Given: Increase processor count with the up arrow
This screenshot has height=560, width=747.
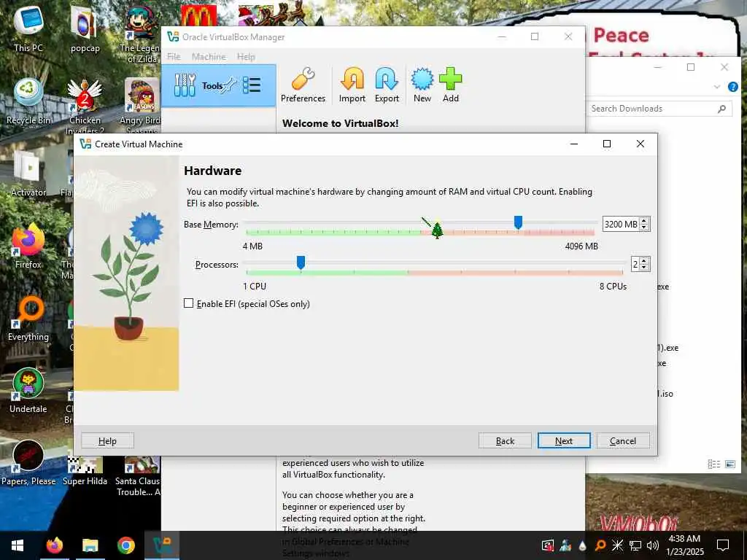Looking at the screenshot, I should pos(644,261).
